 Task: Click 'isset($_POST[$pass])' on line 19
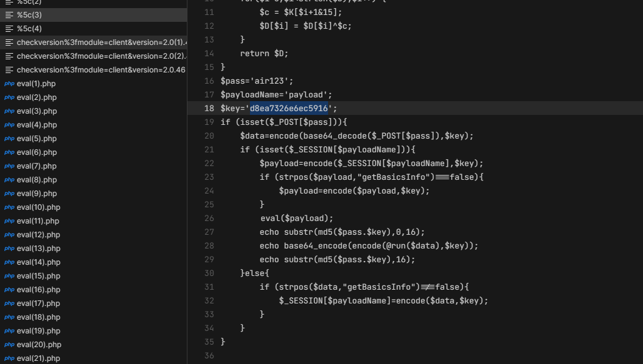point(289,122)
